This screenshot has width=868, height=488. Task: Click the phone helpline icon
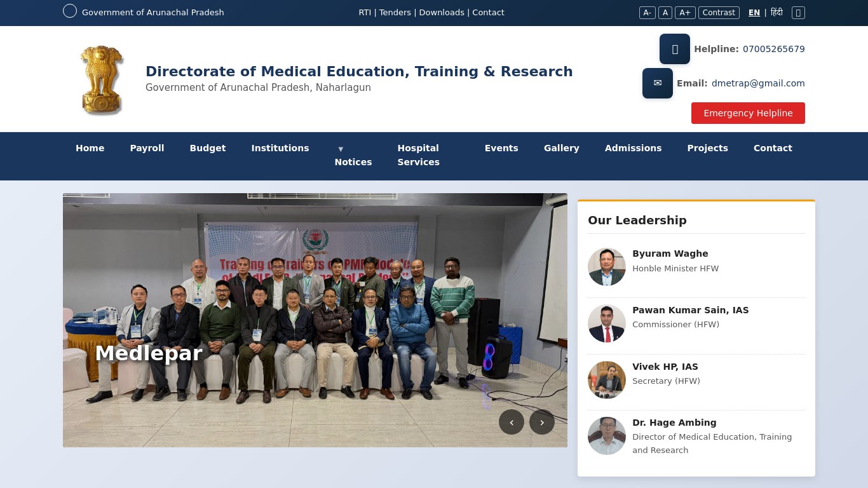[x=674, y=49]
